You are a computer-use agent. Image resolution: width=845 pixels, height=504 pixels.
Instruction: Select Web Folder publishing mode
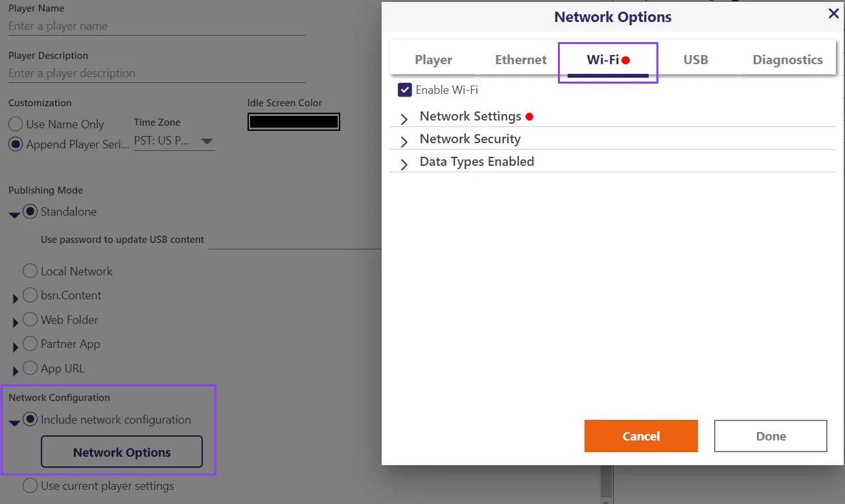pyautogui.click(x=30, y=319)
